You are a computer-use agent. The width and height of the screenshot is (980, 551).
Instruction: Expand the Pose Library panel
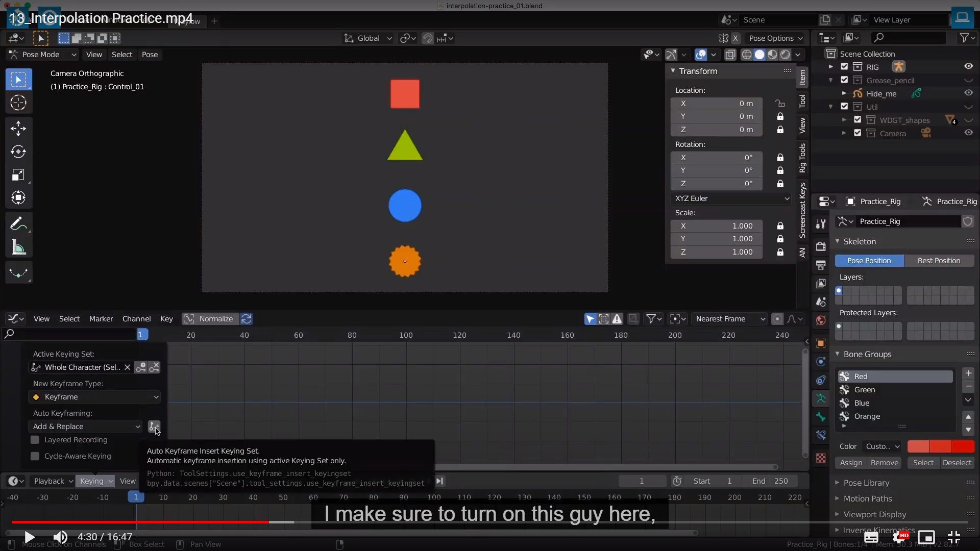tap(866, 483)
